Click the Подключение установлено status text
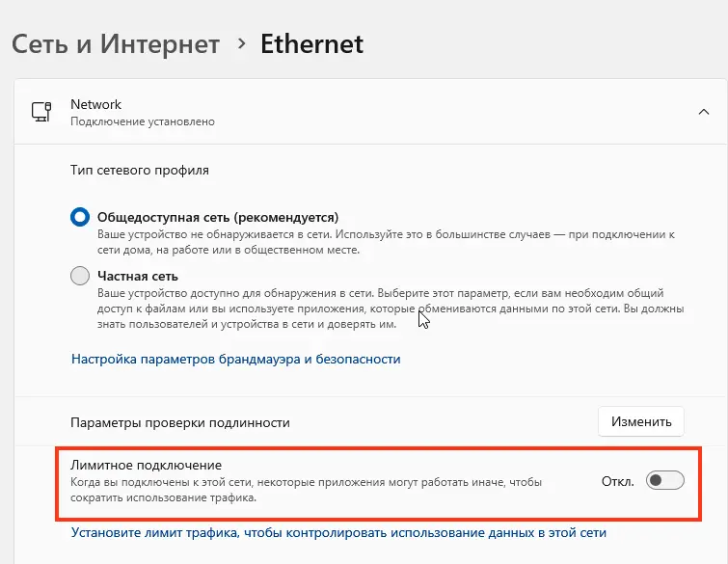The image size is (728, 564). [143, 122]
